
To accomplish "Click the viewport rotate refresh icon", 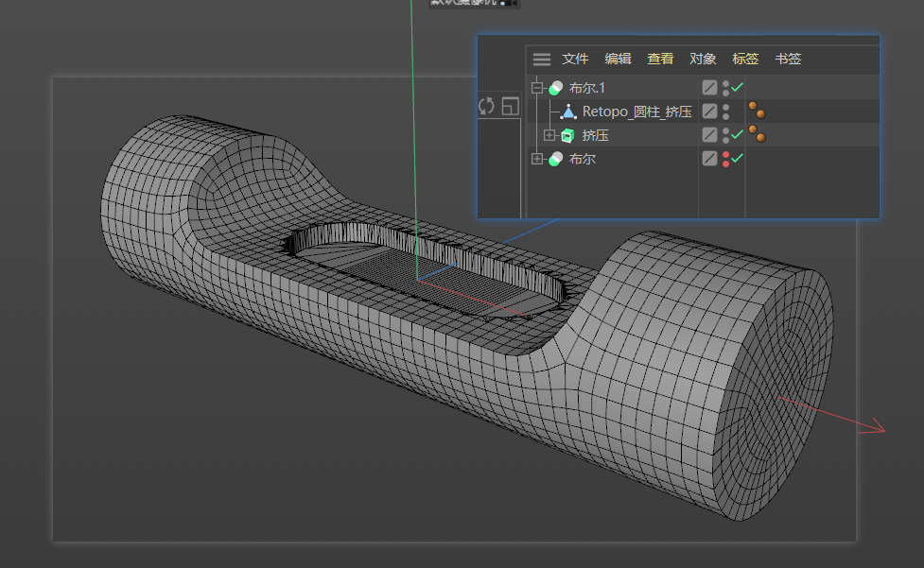I will (486, 106).
